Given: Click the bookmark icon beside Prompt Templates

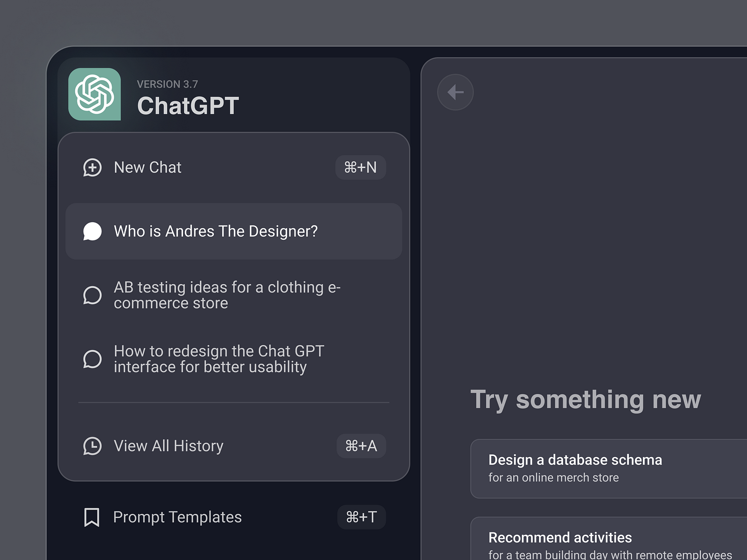Looking at the screenshot, I should (x=92, y=517).
